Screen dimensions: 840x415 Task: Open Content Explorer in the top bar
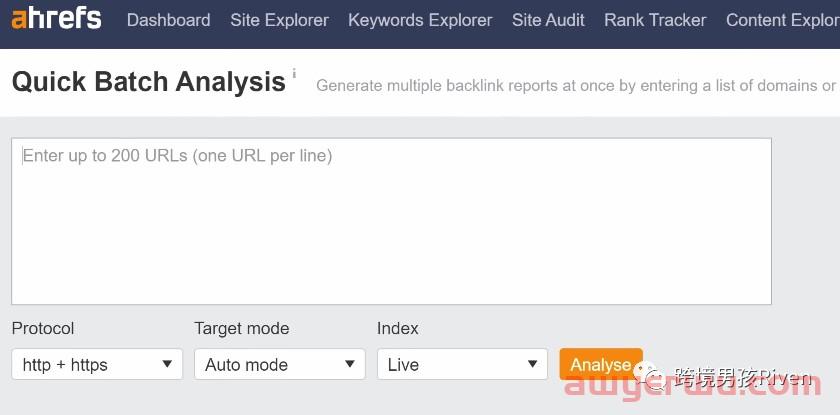coord(783,20)
